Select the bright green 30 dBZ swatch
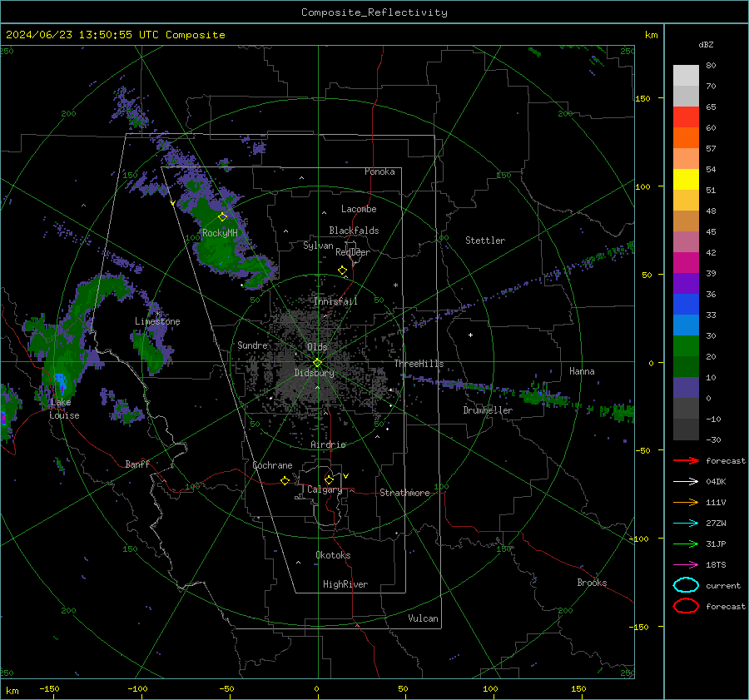The height and width of the screenshot is (700, 749). coord(686,346)
